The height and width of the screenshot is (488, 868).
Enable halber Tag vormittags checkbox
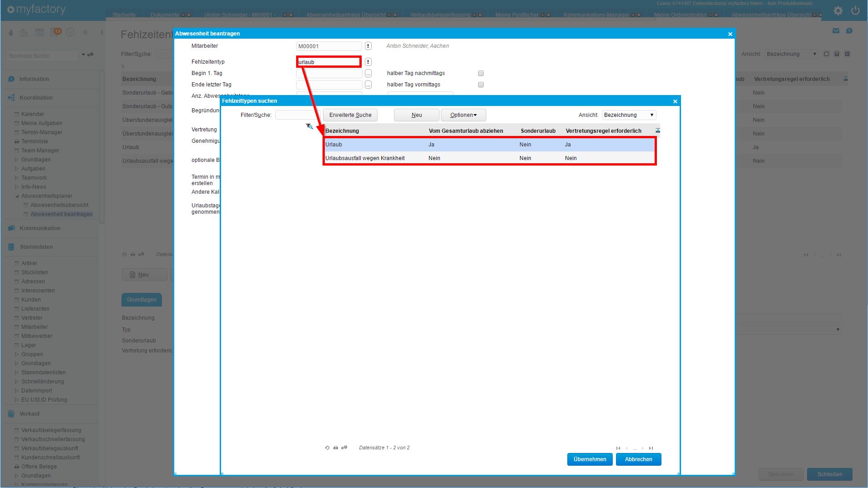tap(481, 85)
